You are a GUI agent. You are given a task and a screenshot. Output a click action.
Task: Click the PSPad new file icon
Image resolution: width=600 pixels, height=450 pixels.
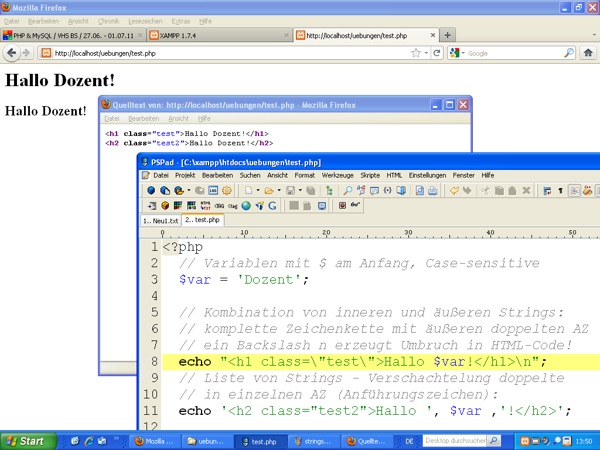[247, 190]
